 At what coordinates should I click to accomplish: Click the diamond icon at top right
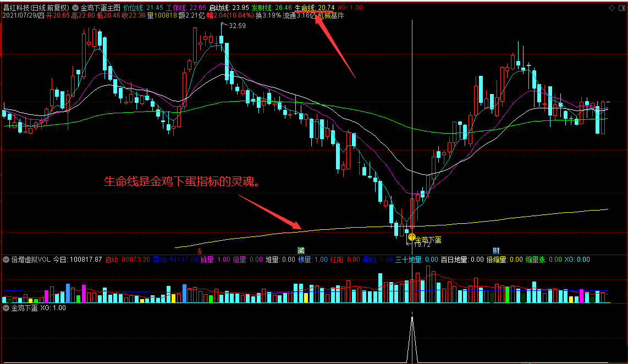(612, 8)
